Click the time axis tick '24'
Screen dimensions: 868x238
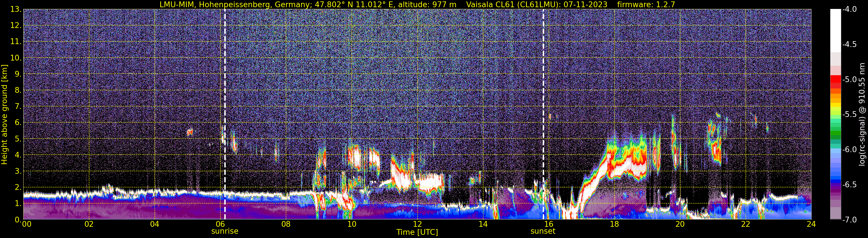click(811, 224)
